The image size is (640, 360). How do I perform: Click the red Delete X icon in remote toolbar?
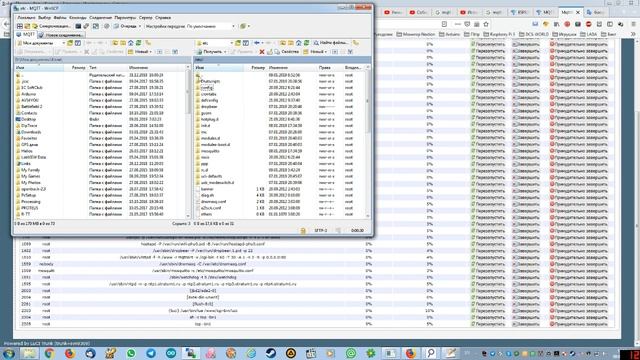pos(262,52)
